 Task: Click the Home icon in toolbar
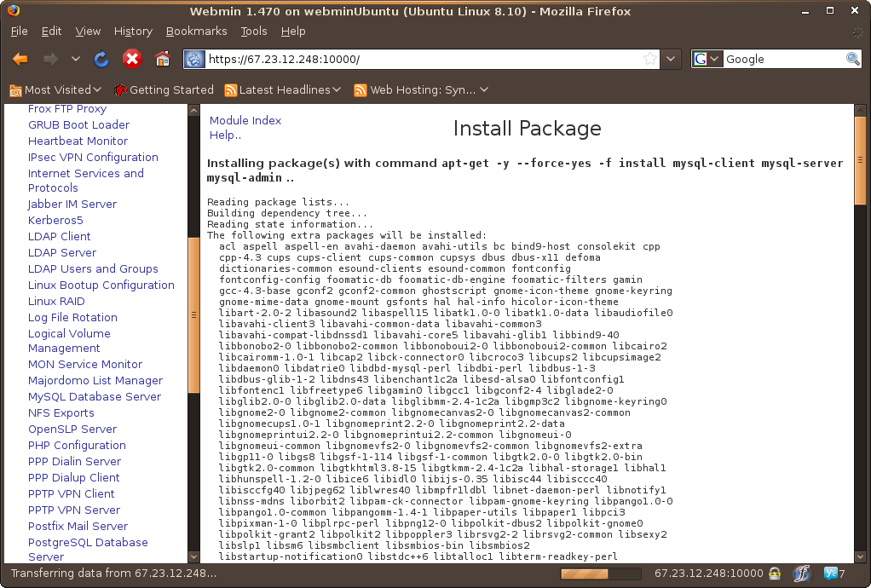[x=162, y=59]
